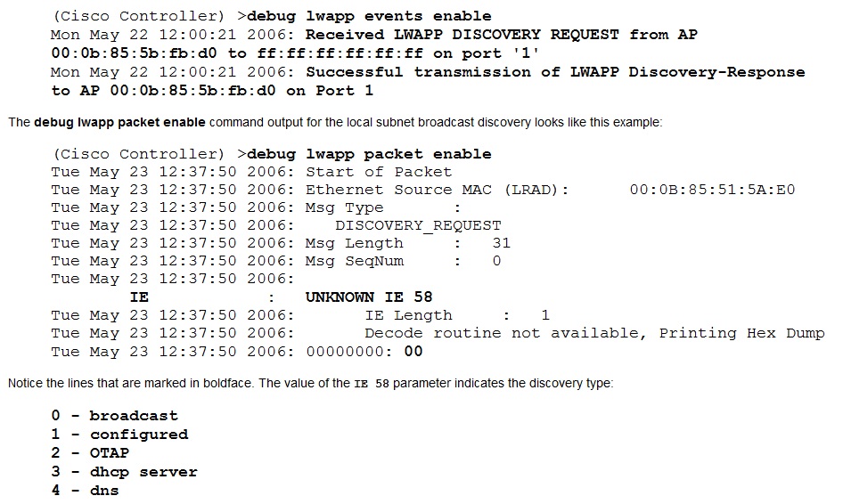Click the 'Start of Packet' line
Screen dimensions: 843x504
251,172
